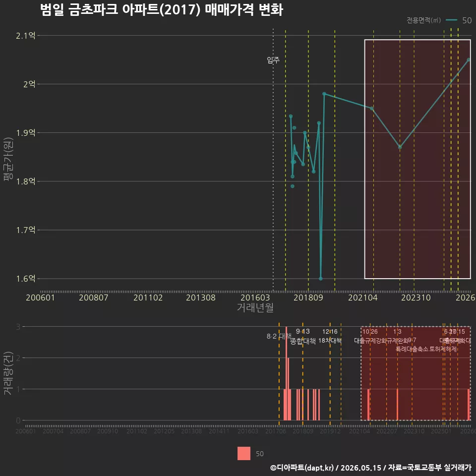
Task: Click the lowest data point at 1.6억
Action: [x=321, y=278]
